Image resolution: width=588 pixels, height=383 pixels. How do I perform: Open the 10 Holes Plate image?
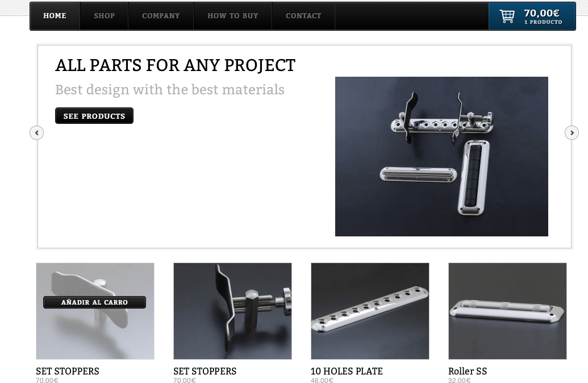click(x=370, y=311)
